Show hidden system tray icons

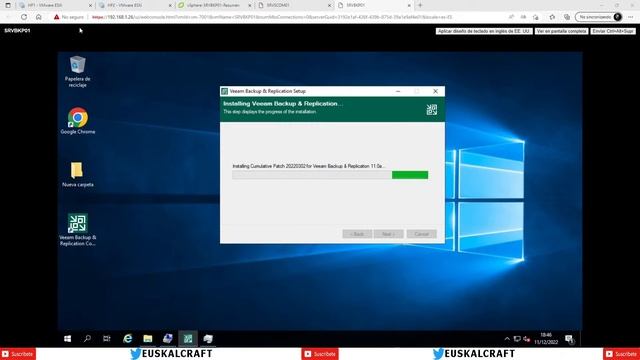pyautogui.click(x=507, y=339)
